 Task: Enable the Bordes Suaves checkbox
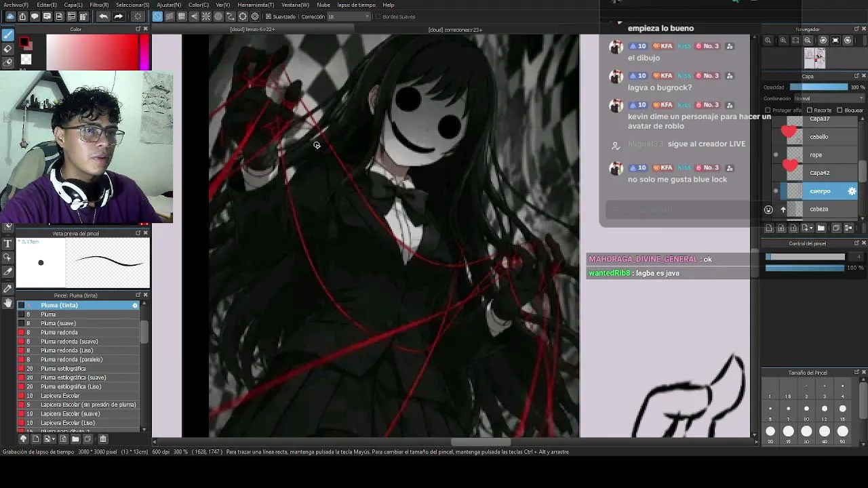point(378,16)
